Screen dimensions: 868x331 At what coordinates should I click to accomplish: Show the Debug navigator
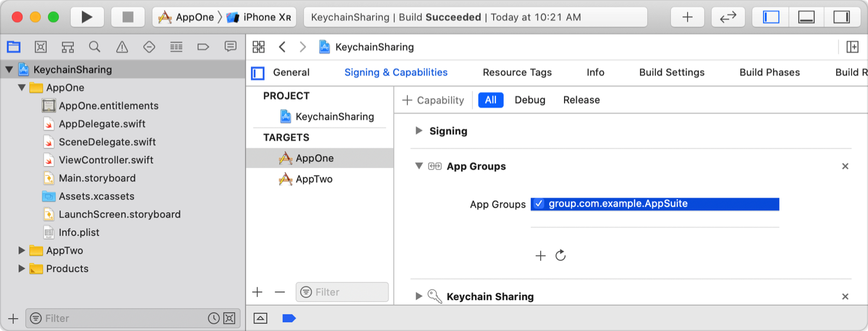click(176, 47)
